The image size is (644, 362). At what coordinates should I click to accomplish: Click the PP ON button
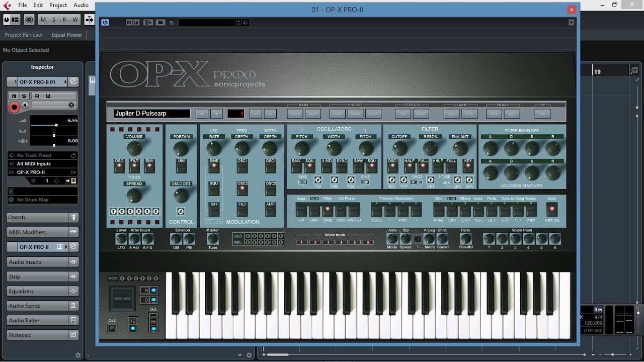(x=542, y=114)
